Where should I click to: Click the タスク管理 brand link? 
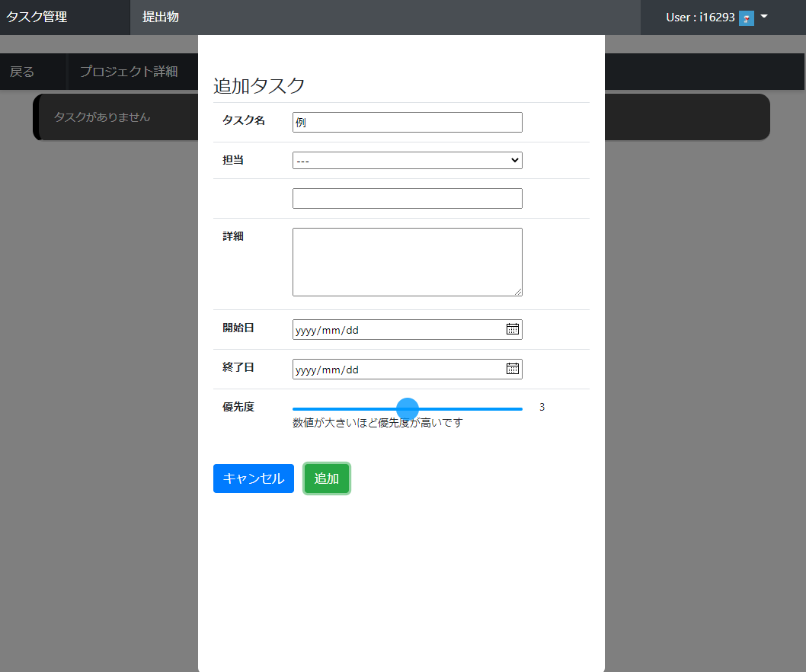click(x=37, y=17)
